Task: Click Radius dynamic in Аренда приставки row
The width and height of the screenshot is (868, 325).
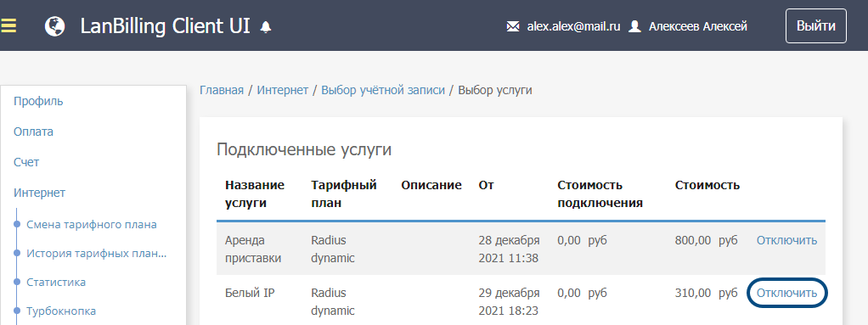Action: 333,249
